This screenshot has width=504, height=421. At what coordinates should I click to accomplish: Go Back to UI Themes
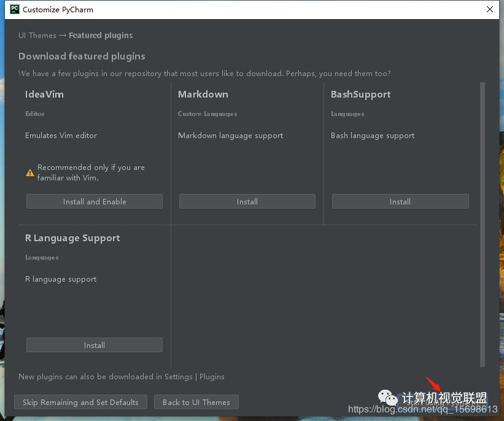click(196, 402)
